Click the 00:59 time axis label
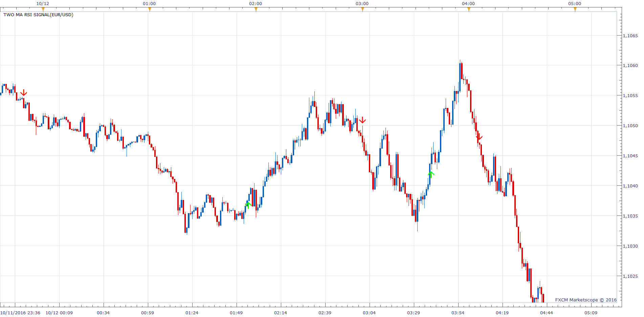Screen dimensions: 644x317 click(148, 313)
